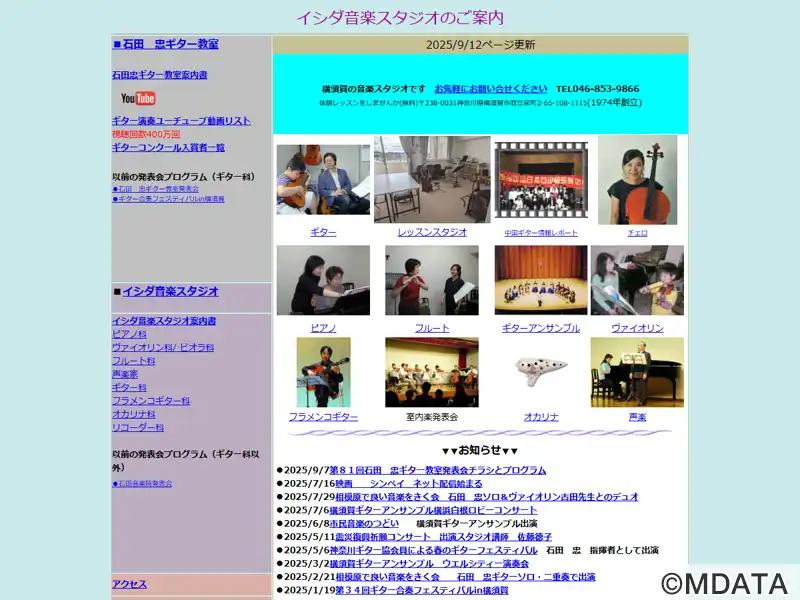Click the guitar lesson photo thumbnail

click(323, 179)
